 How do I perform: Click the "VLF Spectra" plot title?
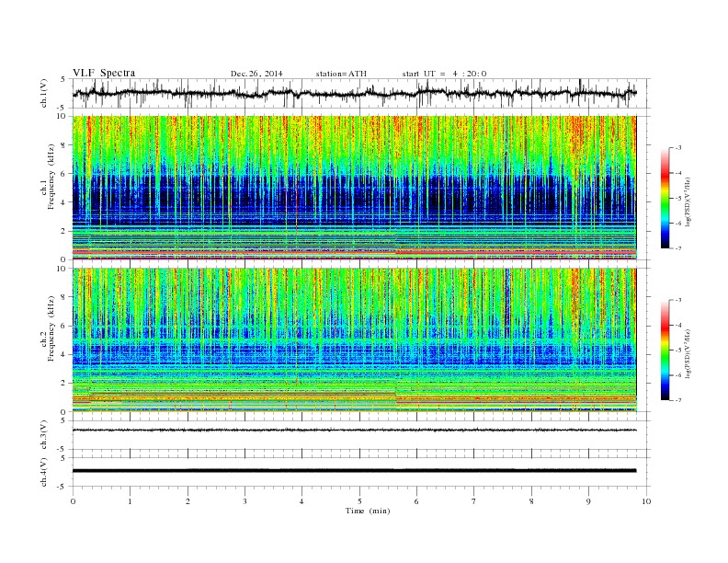(104, 73)
